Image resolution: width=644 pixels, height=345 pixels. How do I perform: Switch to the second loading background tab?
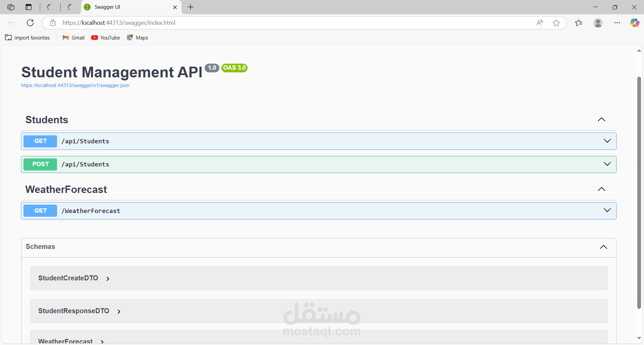click(70, 7)
